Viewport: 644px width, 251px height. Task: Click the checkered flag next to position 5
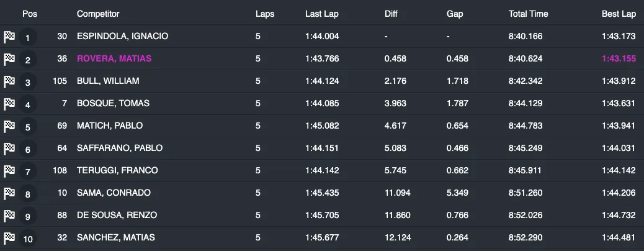click(9, 126)
